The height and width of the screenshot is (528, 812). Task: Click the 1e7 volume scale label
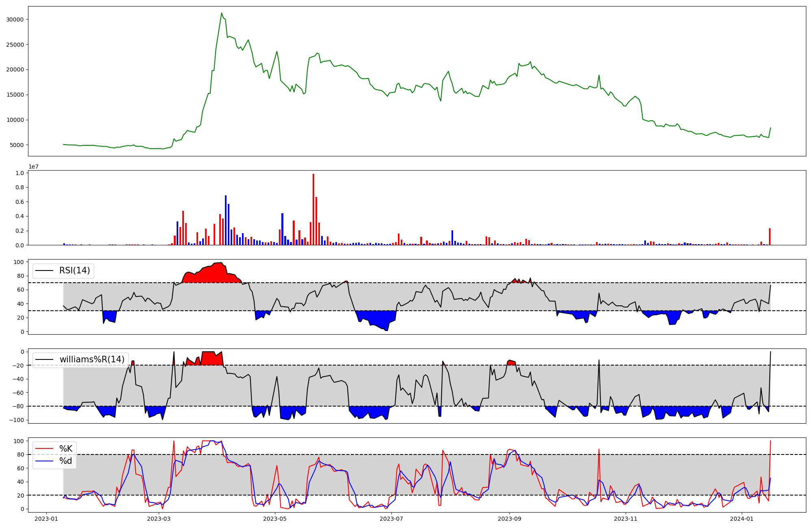[x=33, y=167]
